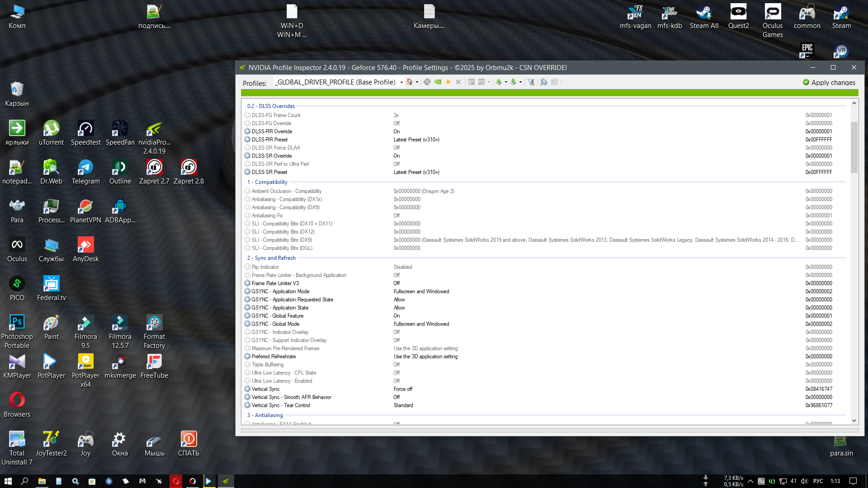Click the orange create new profile star icon
868x488 pixels.
(448, 82)
